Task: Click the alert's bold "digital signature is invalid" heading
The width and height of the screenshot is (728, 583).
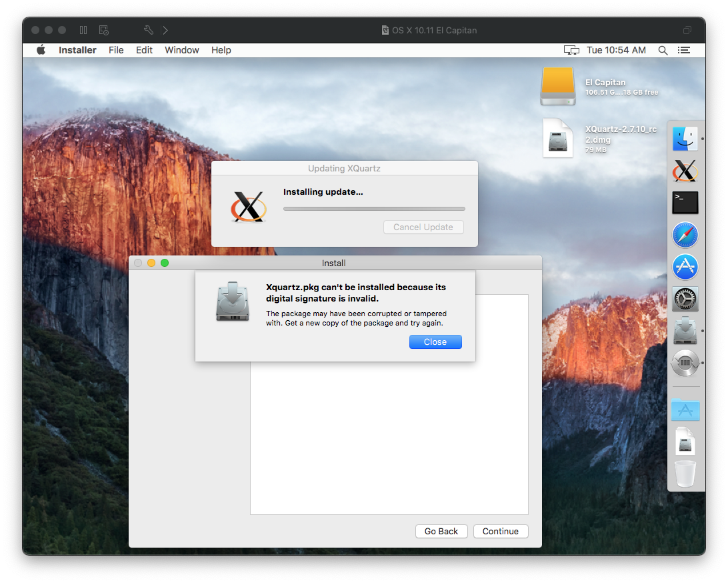Action: [x=355, y=293]
